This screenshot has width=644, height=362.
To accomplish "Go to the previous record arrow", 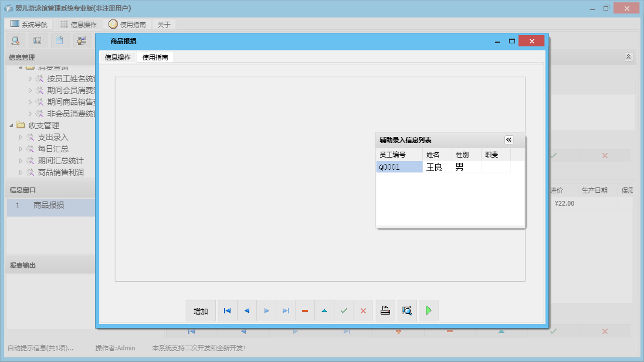I will tap(247, 311).
